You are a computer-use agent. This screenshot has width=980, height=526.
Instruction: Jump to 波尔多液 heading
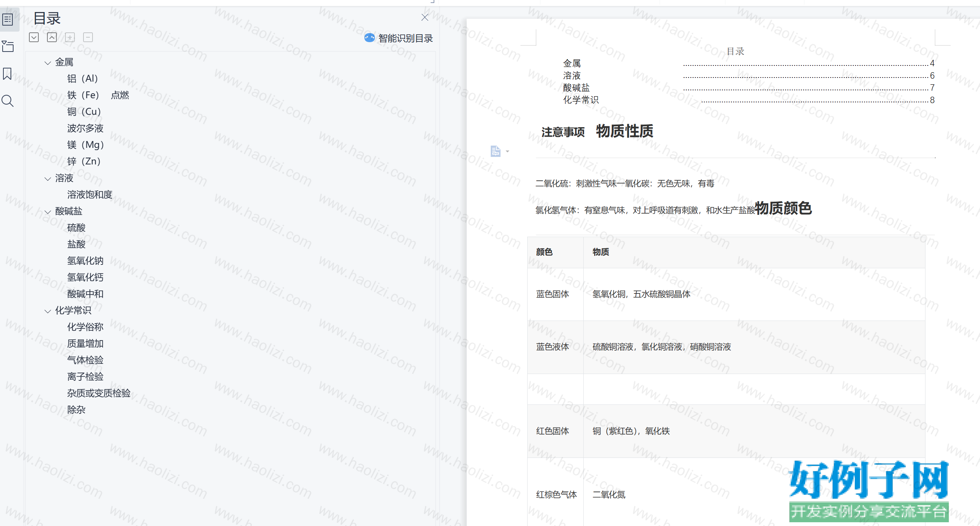[x=85, y=128]
